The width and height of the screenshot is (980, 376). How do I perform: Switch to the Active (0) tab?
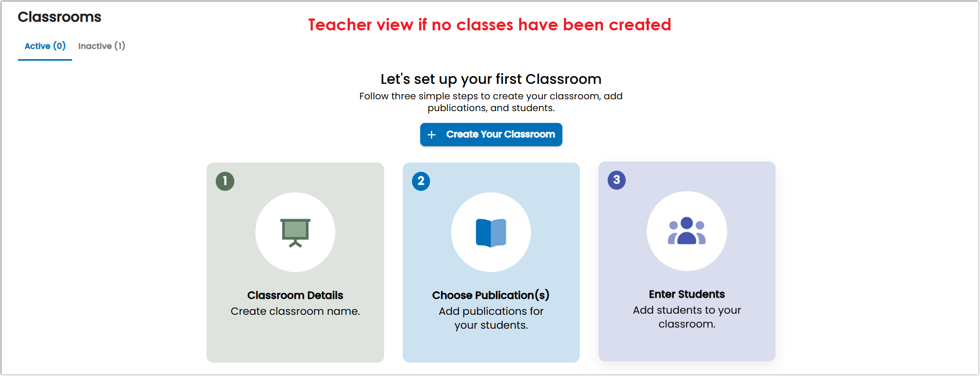45,46
